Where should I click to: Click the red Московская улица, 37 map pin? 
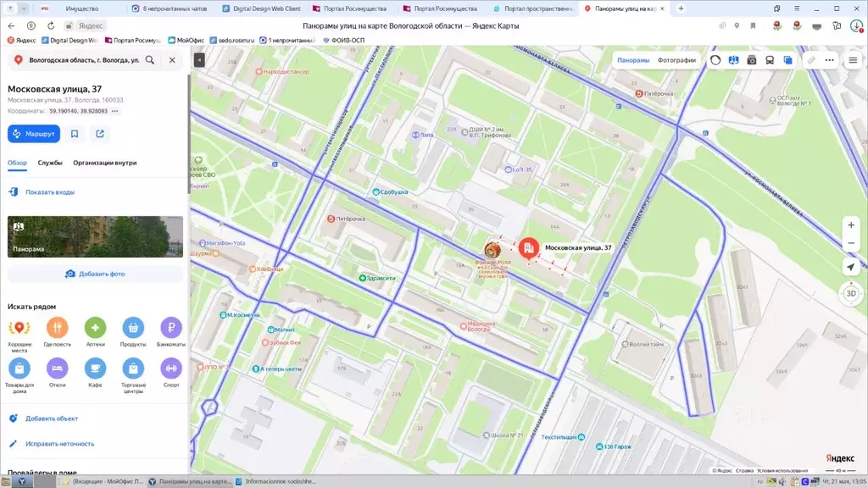(x=529, y=248)
